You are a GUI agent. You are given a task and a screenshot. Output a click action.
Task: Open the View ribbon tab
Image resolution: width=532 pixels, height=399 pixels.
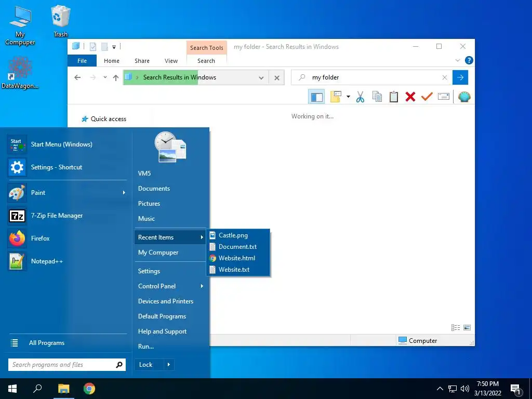coord(171,61)
